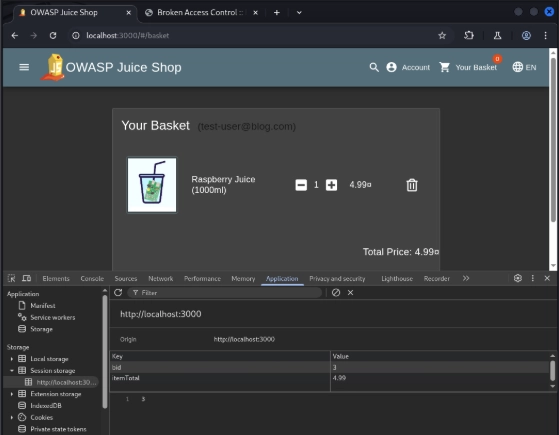Switch to the Elements tab
This screenshot has width=559, height=435.
click(x=56, y=278)
